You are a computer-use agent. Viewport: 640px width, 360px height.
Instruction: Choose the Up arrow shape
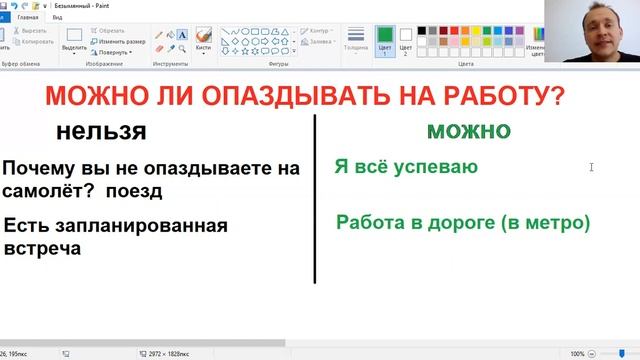[x=285, y=42]
